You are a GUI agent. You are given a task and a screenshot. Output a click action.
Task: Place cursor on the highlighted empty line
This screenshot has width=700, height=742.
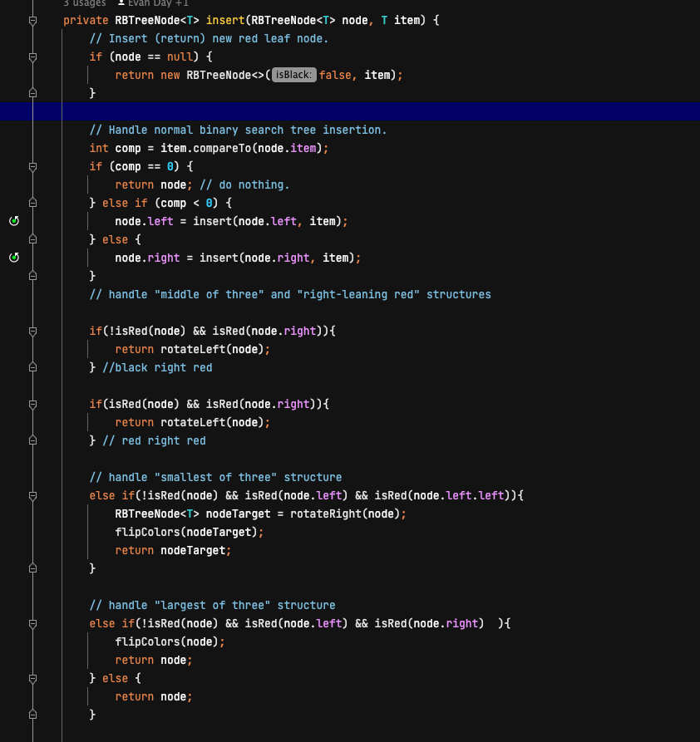click(333, 111)
